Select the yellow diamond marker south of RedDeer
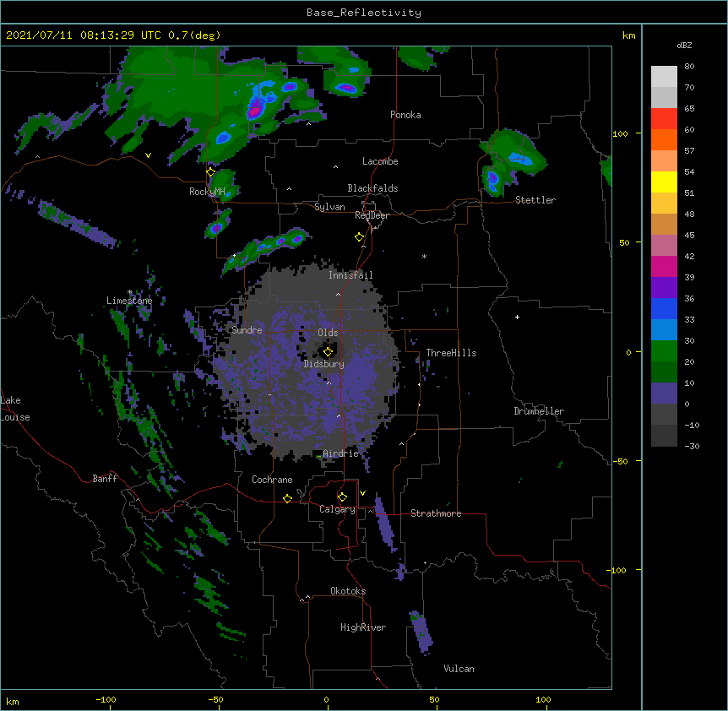Viewport: 728px width, 711px height. pyautogui.click(x=360, y=237)
